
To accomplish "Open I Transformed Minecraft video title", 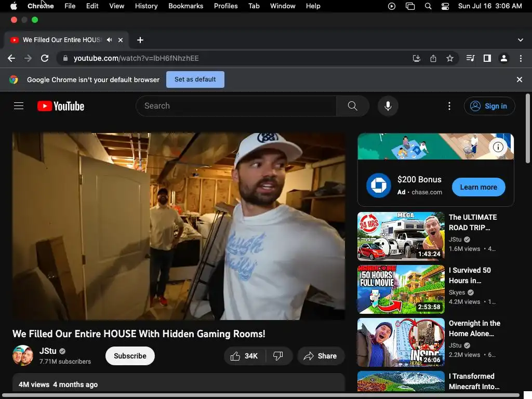I will coord(474,381).
